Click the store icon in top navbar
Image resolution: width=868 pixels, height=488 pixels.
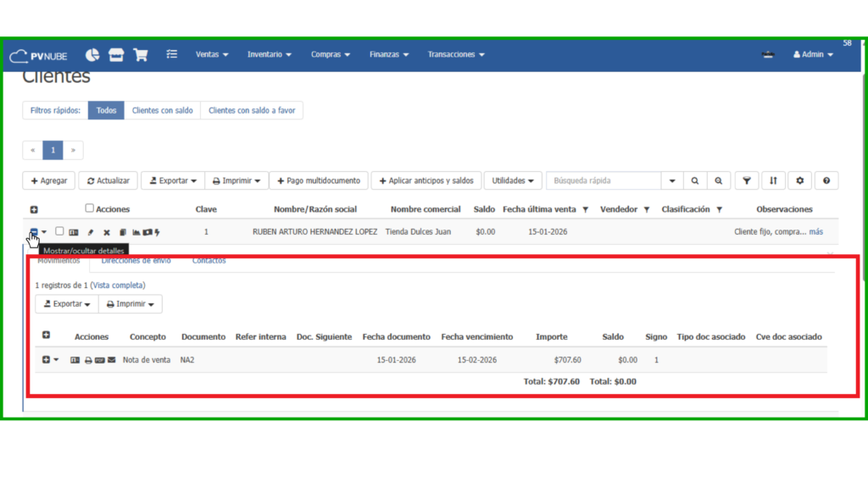[x=116, y=54]
